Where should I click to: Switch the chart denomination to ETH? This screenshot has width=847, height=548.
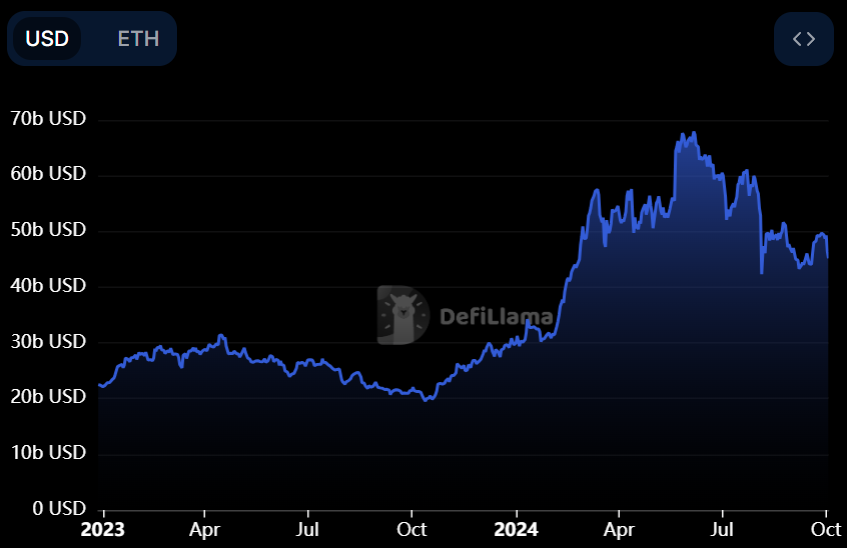pyautogui.click(x=138, y=39)
